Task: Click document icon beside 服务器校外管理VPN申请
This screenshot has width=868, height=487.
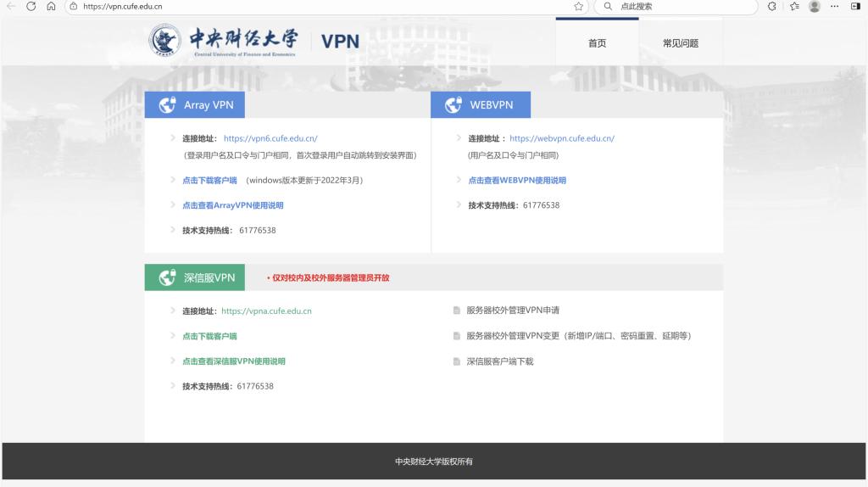Action: pyautogui.click(x=457, y=311)
